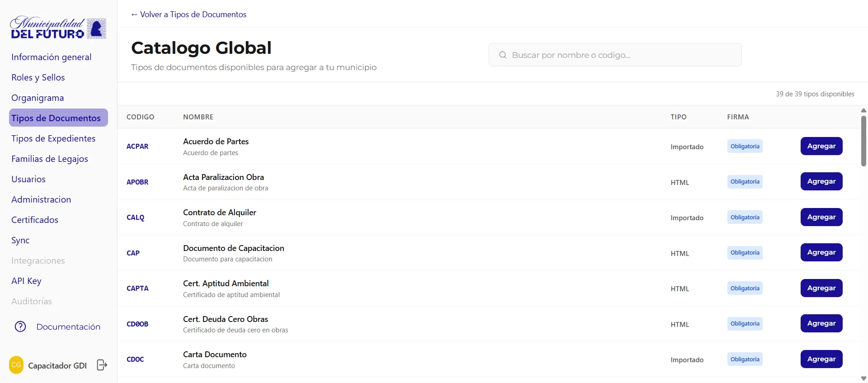This screenshot has height=383, width=868.
Task: Add the Carta Documento type
Action: [821, 359]
